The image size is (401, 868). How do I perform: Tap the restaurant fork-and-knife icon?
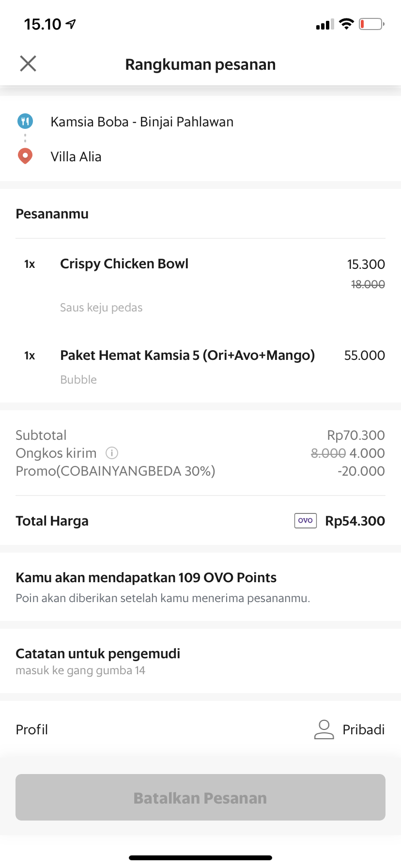click(x=25, y=121)
